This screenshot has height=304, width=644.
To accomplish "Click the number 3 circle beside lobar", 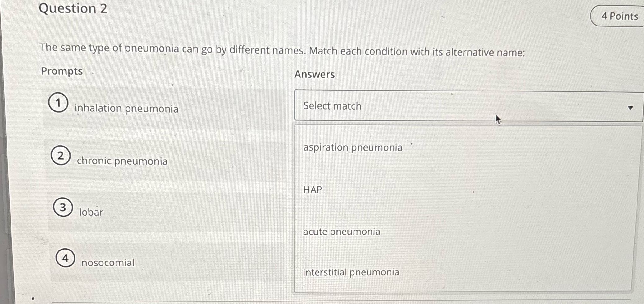I will coord(64,207).
